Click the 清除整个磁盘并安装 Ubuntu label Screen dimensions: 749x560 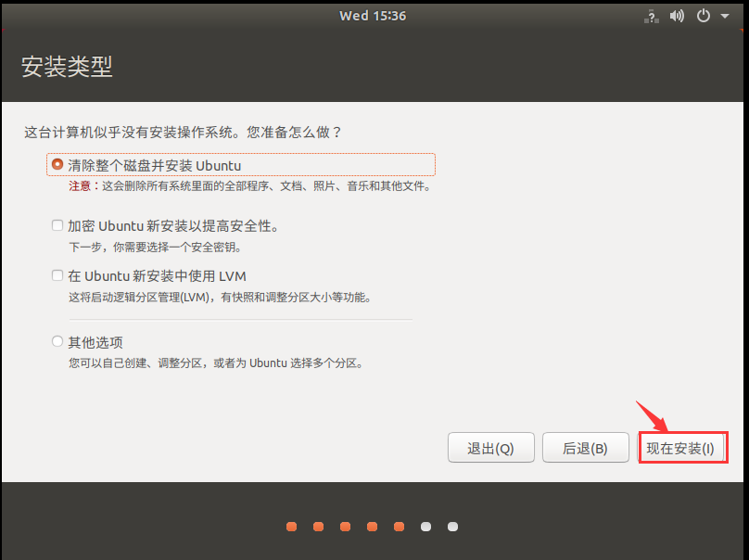[x=154, y=165]
